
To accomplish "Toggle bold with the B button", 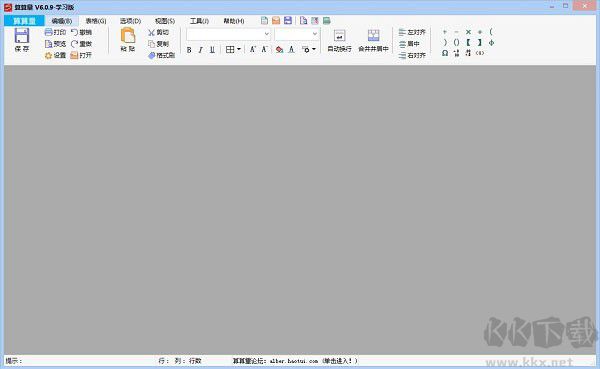I will coord(189,50).
